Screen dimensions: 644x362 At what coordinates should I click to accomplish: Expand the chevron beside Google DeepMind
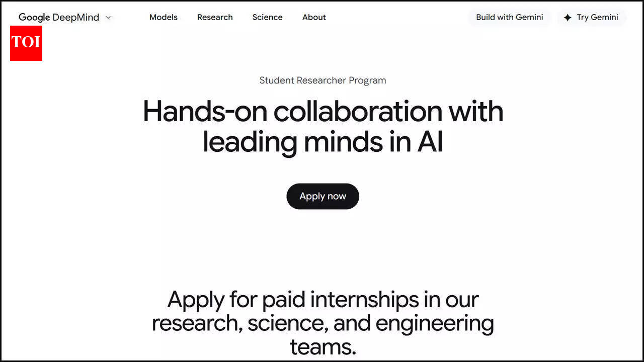[108, 18]
